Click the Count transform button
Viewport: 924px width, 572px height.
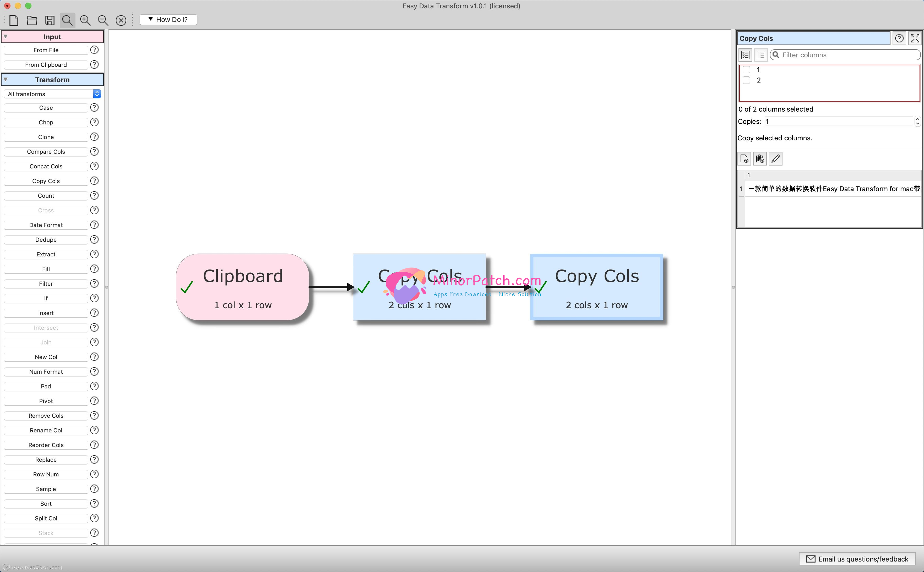pos(46,196)
